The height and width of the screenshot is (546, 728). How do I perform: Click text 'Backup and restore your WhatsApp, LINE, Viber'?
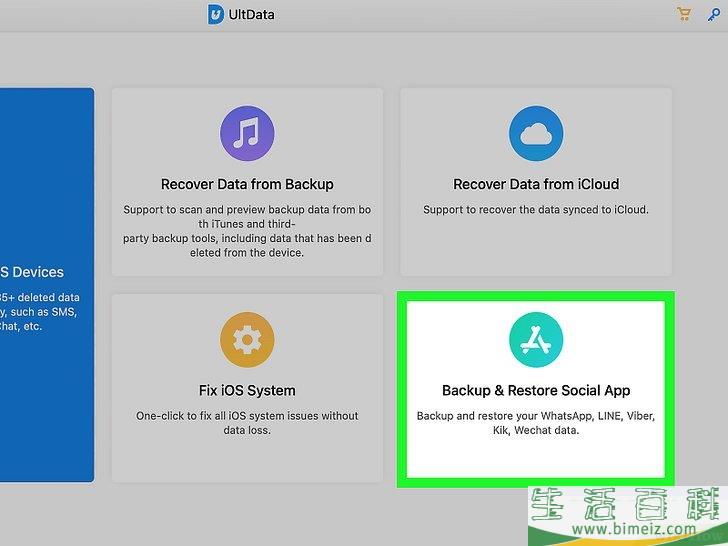tap(536, 416)
